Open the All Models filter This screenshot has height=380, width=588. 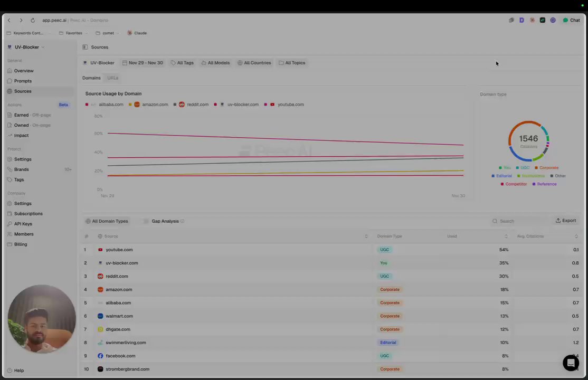click(216, 63)
